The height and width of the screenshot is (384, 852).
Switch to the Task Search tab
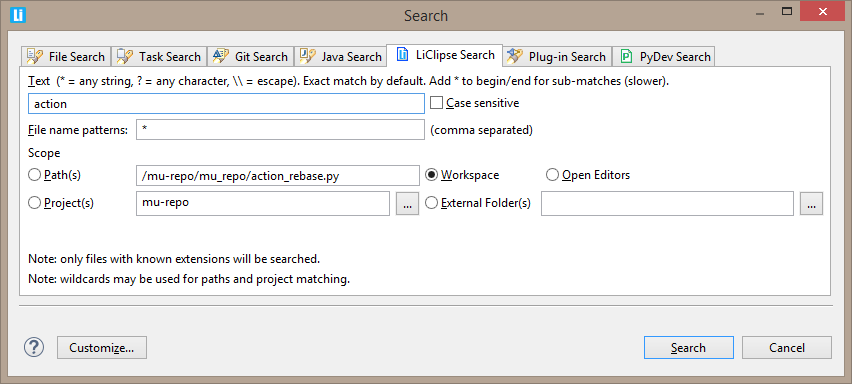coord(159,56)
